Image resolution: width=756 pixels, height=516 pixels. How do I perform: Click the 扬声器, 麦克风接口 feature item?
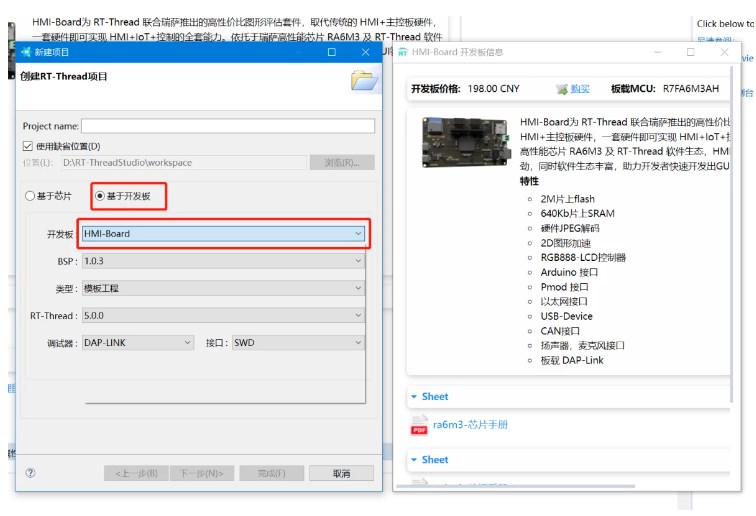pyautogui.click(x=582, y=346)
